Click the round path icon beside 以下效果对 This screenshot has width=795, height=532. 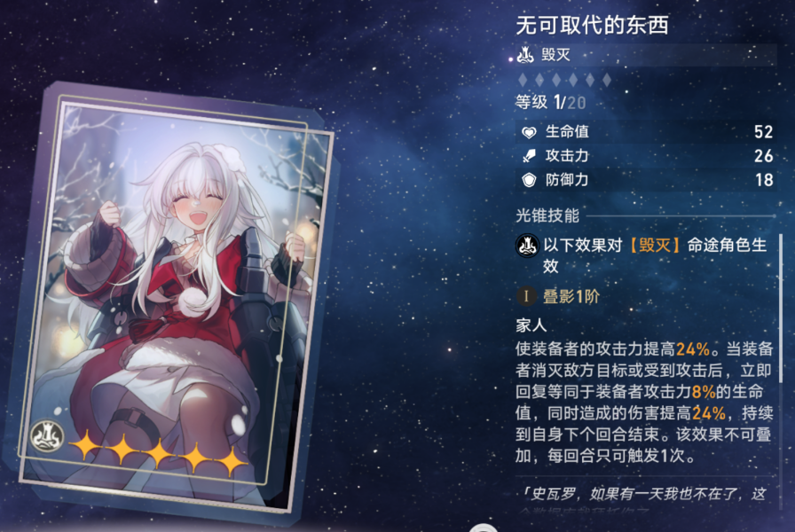[x=527, y=246]
